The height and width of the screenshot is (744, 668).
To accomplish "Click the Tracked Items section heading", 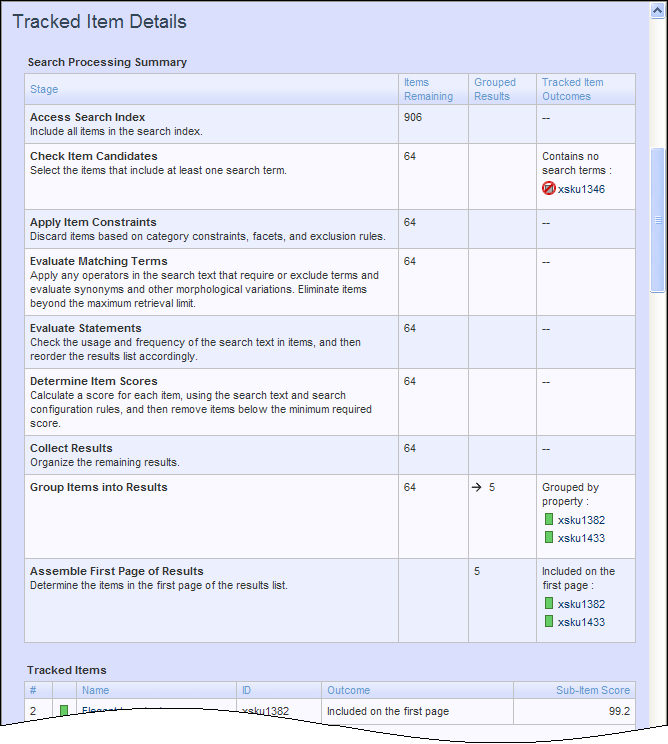I will [x=66, y=670].
